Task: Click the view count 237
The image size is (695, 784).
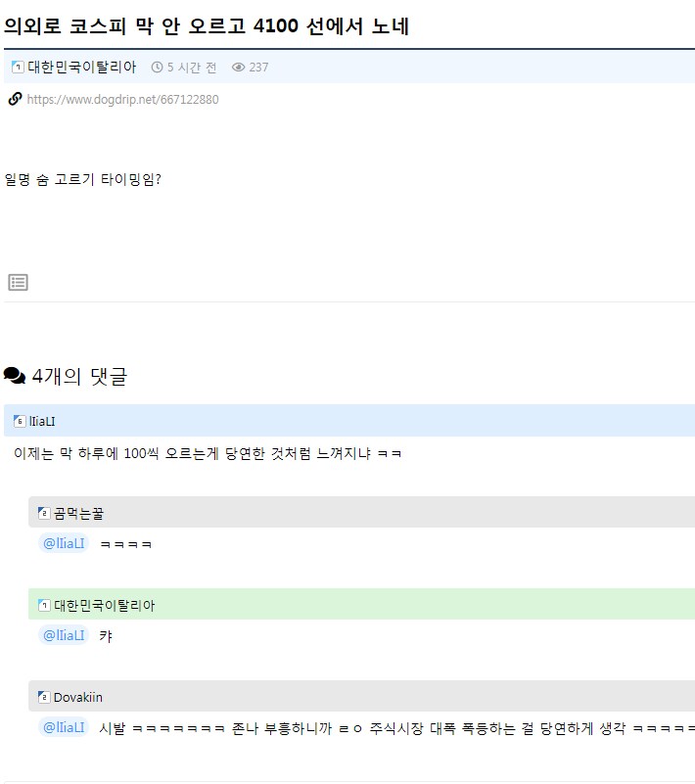Action: [x=258, y=67]
